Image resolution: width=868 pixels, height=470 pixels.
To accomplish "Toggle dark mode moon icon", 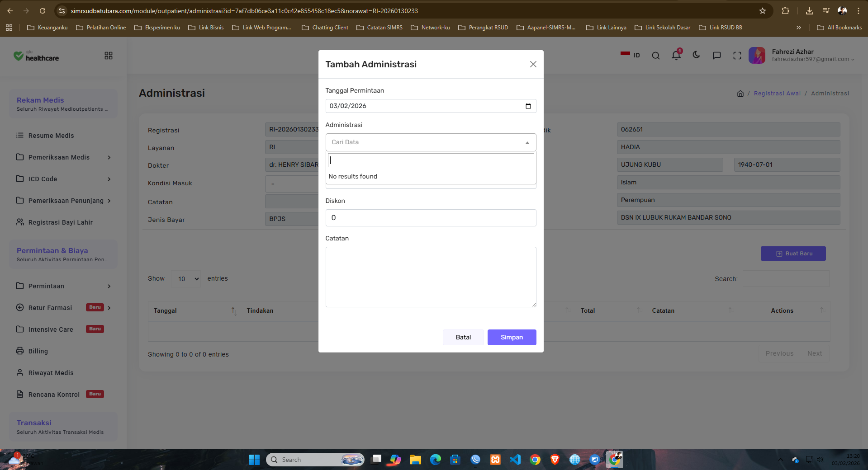I will (696, 55).
